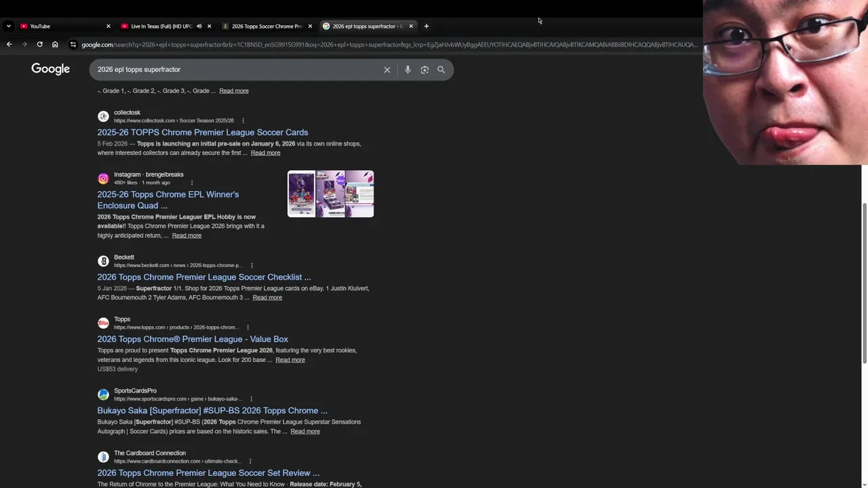The width and height of the screenshot is (868, 488).
Task: Click the collectosk site favicon
Action: coord(103,117)
